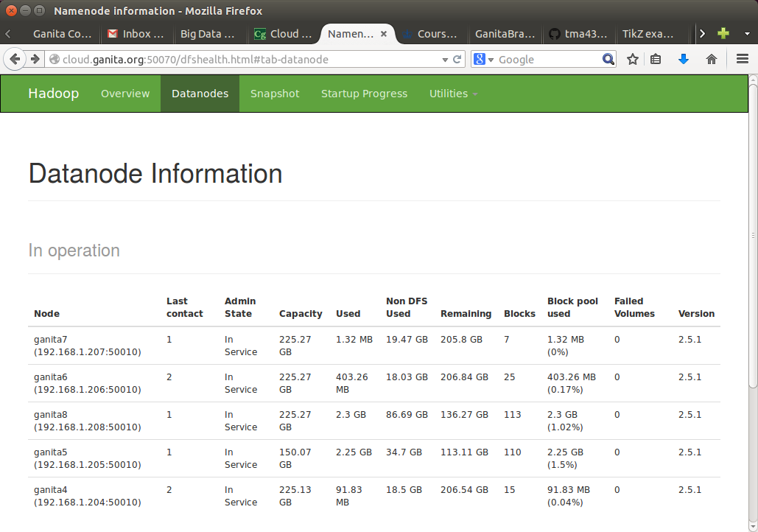Open the bookmarks list icon
The height and width of the screenshot is (532, 758).
(x=656, y=60)
